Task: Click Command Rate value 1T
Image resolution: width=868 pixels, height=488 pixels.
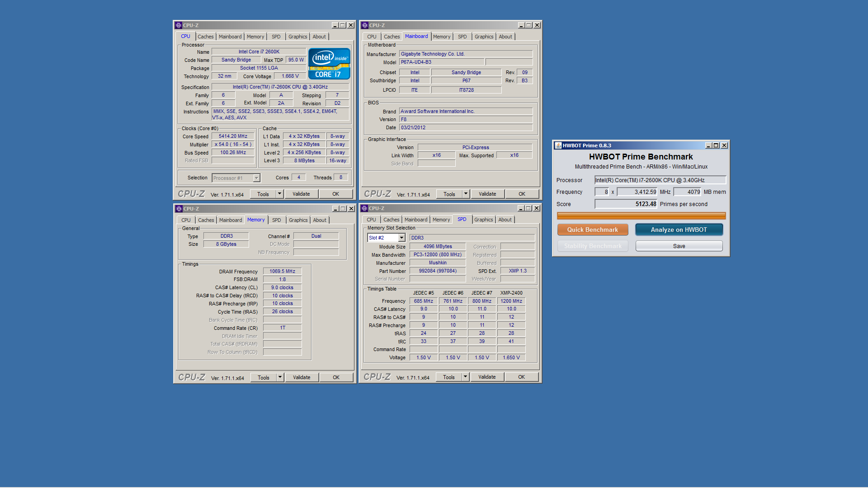Action: tap(283, 328)
